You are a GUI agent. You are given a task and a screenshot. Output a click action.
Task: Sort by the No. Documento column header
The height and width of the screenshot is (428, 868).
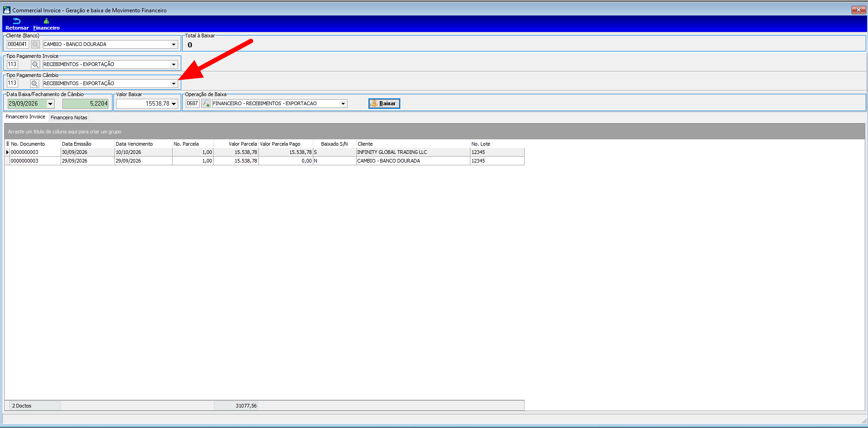point(35,144)
